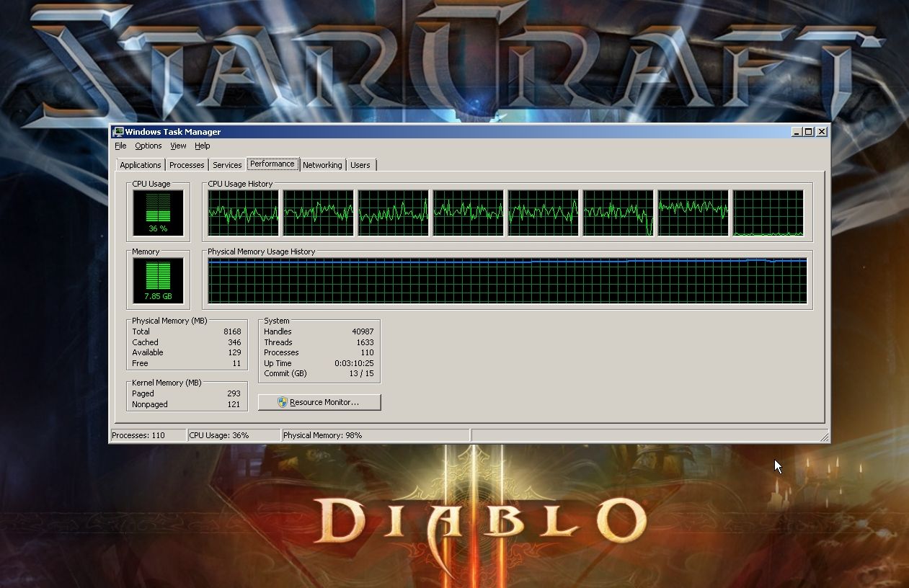
Task: Click the Threads value "1633"
Action: click(365, 342)
